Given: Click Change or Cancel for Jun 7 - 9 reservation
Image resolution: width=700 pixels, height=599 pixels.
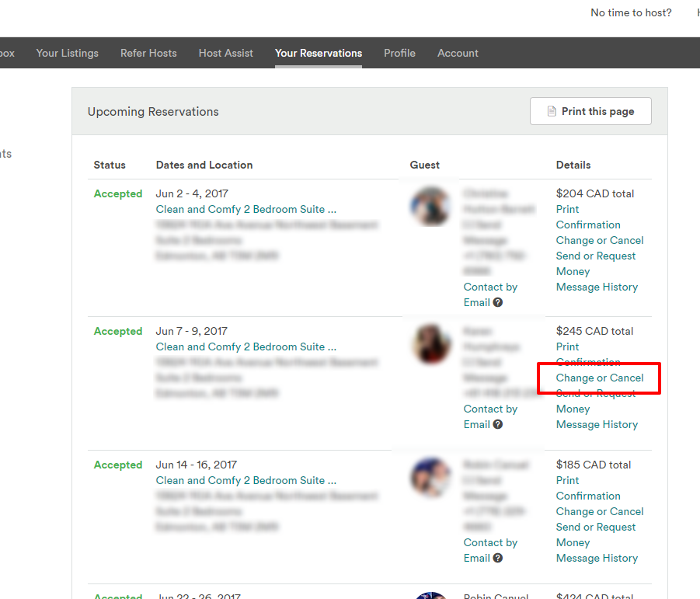Looking at the screenshot, I should pos(600,378).
